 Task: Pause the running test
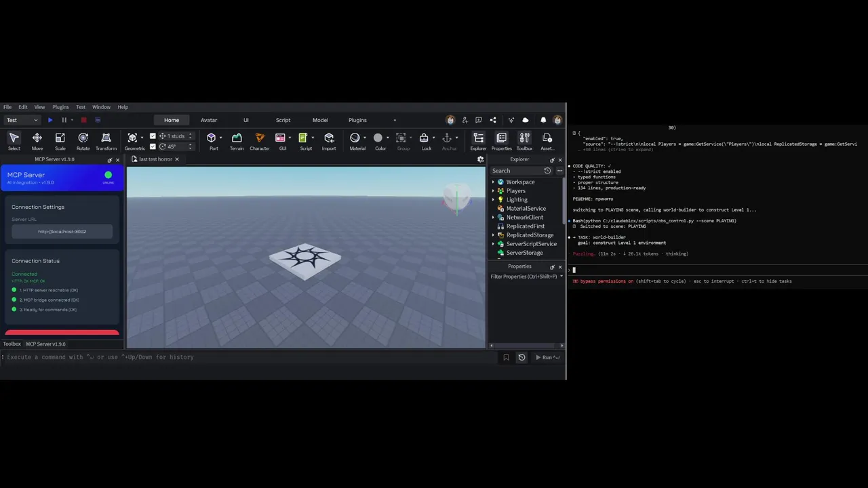click(x=64, y=120)
